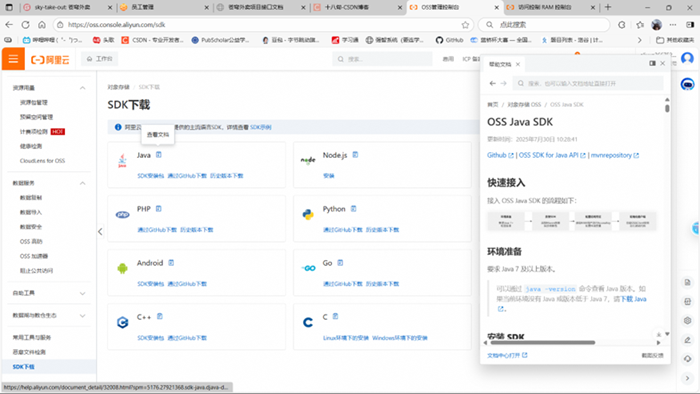
Task: Click the browser home button
Action: (42, 25)
